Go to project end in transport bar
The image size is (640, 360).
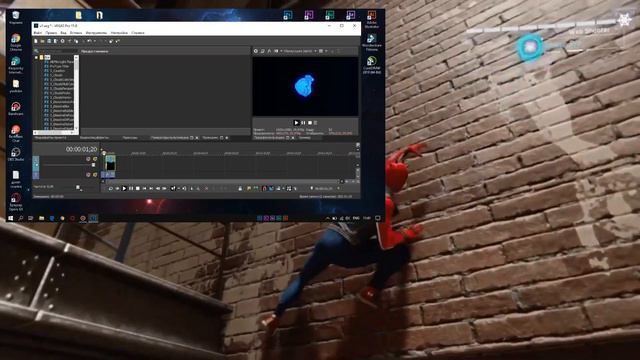[151, 188]
